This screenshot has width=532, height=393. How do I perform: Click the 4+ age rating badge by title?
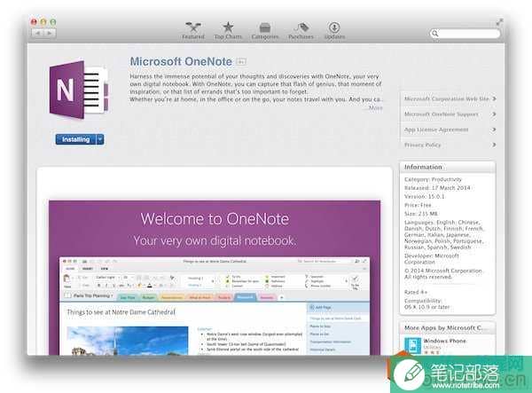(241, 62)
